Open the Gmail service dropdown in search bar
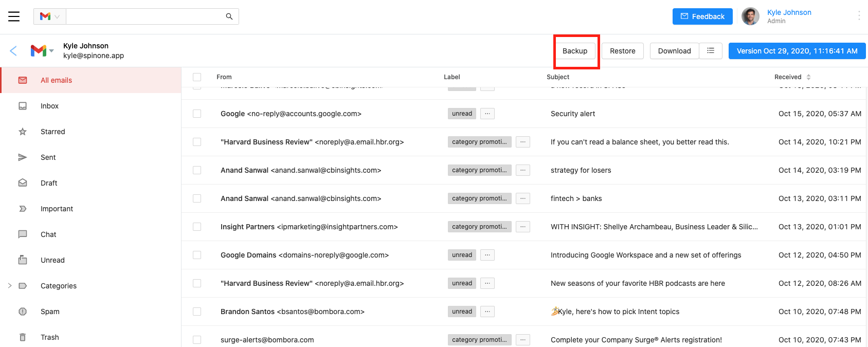Screen dimensions: 868x347 (50, 16)
